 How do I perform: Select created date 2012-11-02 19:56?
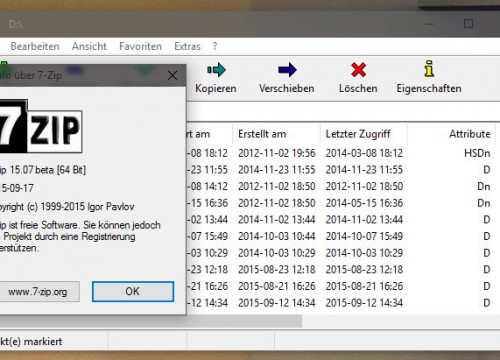(277, 153)
